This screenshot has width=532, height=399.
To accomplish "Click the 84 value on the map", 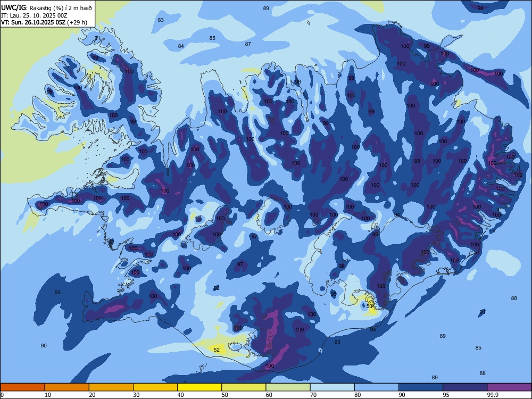I will (x=181, y=46).
